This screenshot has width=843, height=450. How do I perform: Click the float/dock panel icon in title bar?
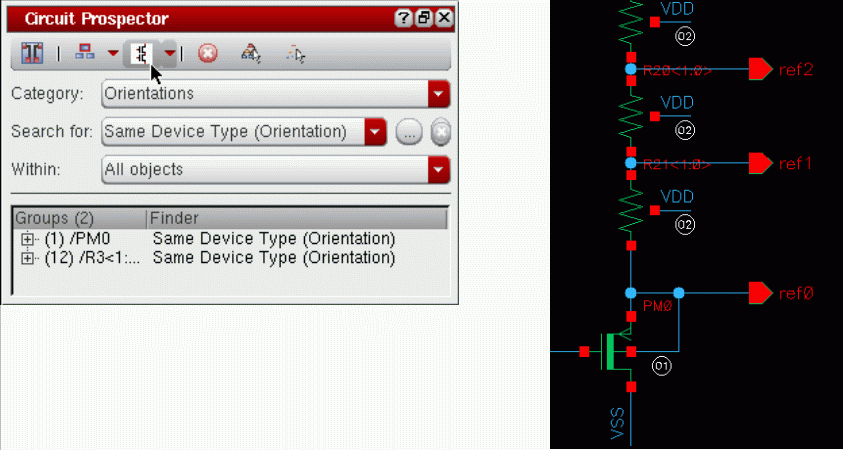tap(424, 19)
